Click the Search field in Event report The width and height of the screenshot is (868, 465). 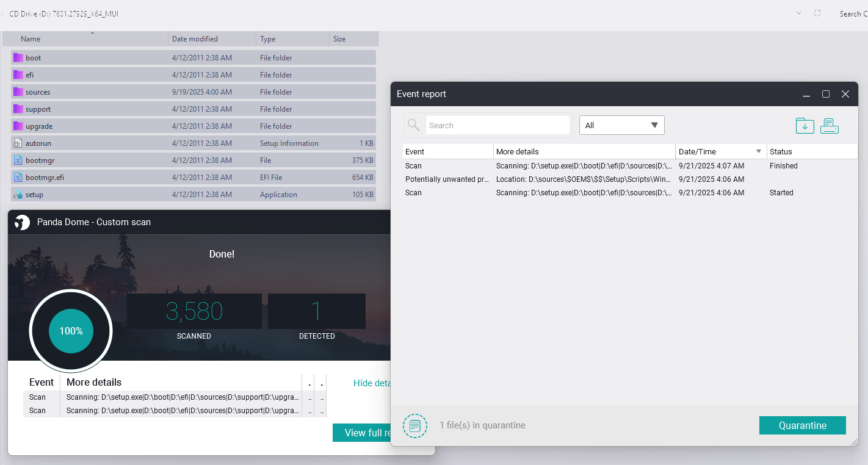pyautogui.click(x=497, y=125)
